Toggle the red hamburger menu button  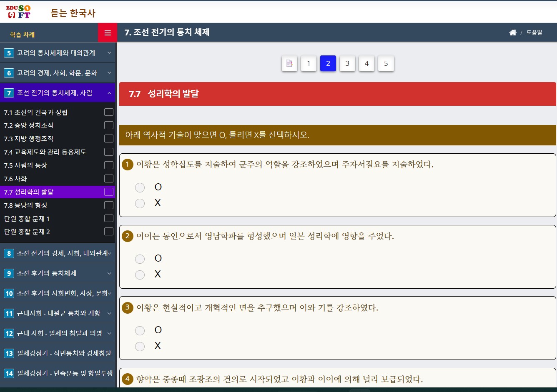(x=108, y=33)
